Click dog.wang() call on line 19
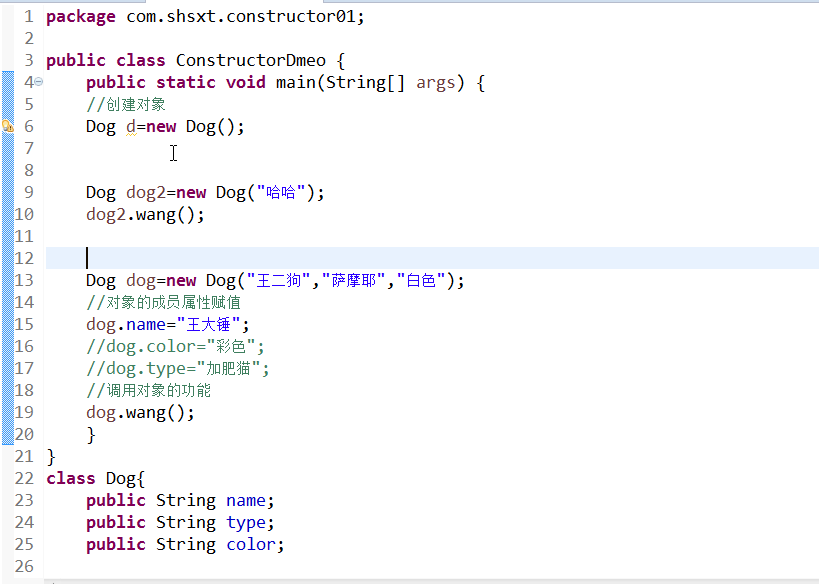This screenshot has width=819, height=584. (x=141, y=413)
